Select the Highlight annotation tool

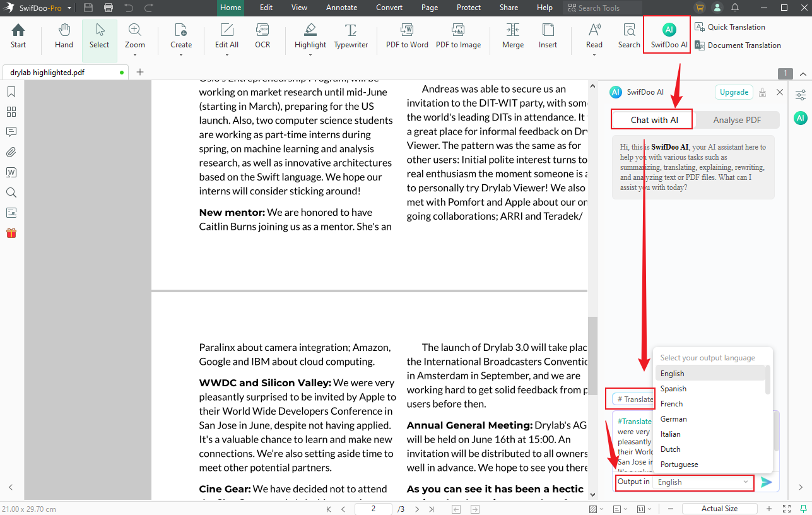click(310, 37)
